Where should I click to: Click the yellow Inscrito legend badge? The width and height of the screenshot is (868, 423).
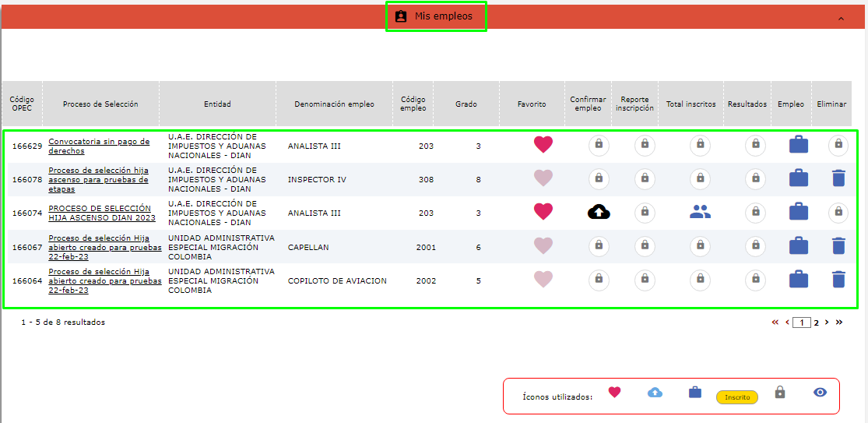point(736,397)
